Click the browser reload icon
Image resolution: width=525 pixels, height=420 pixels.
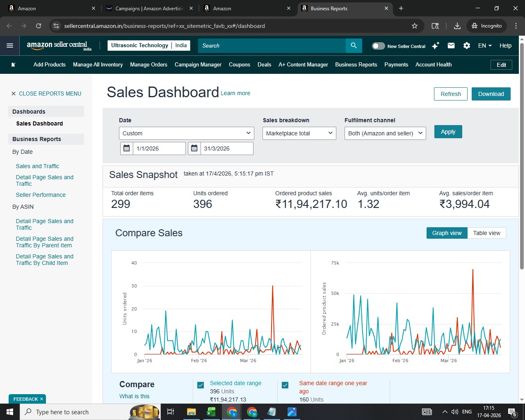pyautogui.click(x=39, y=26)
